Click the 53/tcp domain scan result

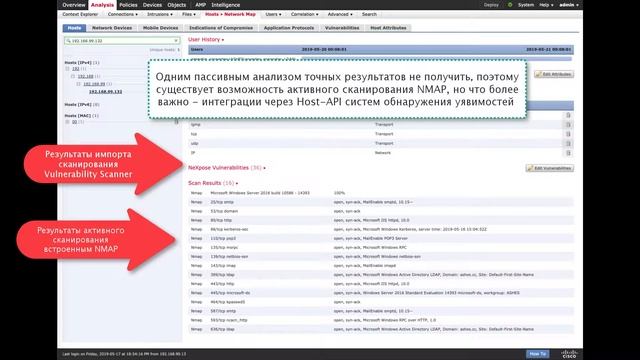224,211
